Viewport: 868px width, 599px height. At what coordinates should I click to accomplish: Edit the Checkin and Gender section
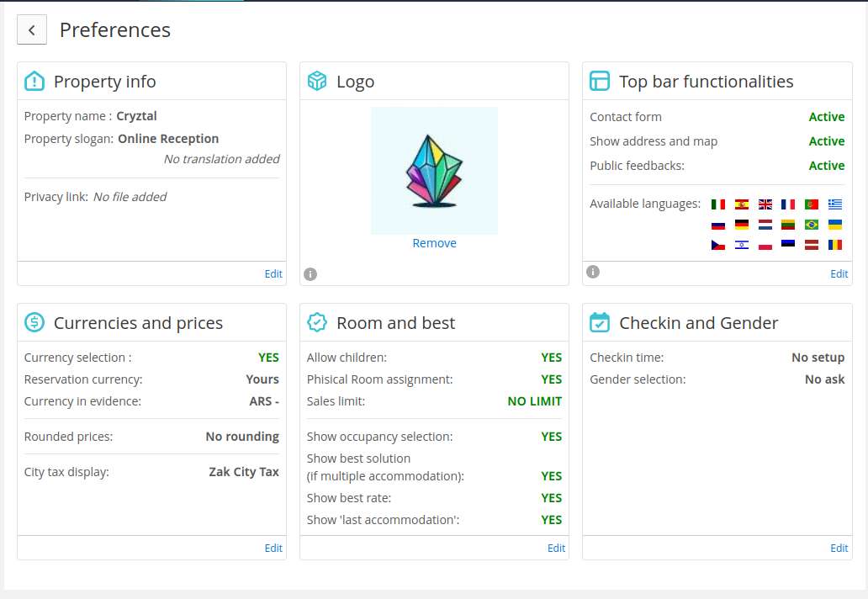coord(839,548)
